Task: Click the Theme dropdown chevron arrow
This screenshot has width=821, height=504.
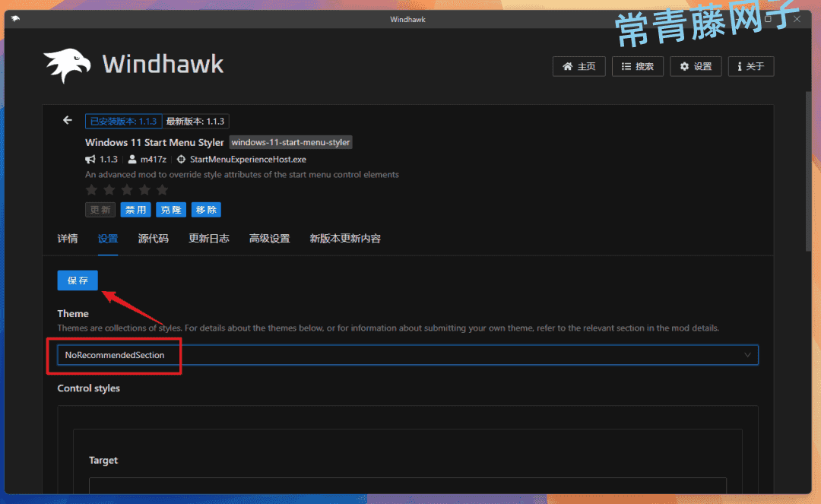Action: coord(747,355)
